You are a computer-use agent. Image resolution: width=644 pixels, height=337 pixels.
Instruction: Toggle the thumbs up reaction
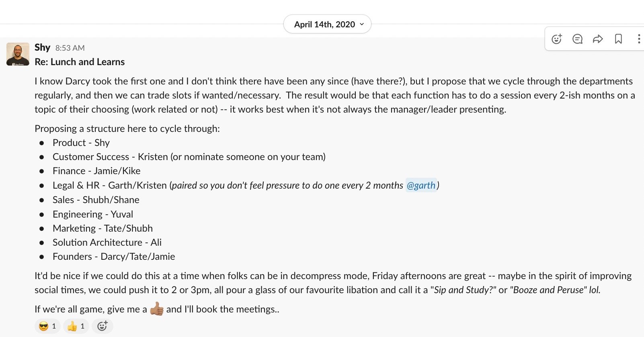coord(76,326)
